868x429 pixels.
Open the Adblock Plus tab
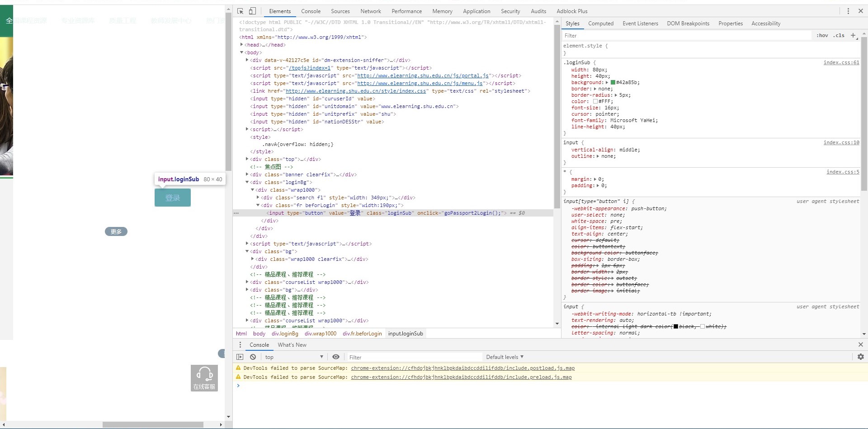click(572, 11)
